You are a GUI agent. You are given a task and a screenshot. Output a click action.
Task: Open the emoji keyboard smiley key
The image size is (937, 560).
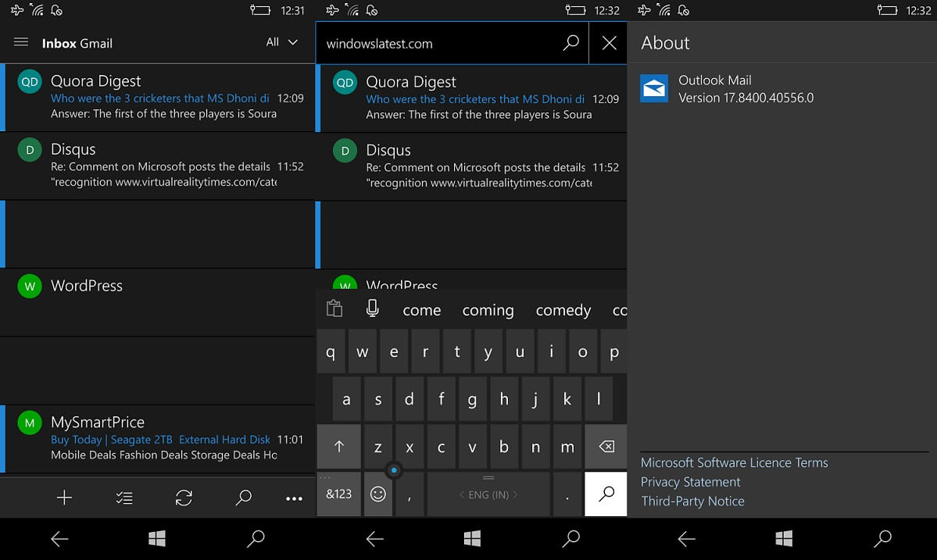pos(377,494)
